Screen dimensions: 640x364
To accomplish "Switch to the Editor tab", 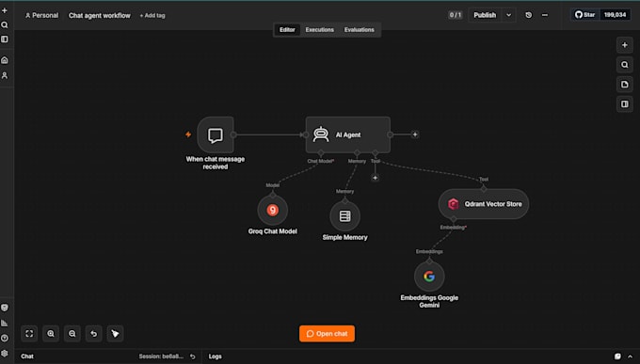I will [x=287, y=30].
